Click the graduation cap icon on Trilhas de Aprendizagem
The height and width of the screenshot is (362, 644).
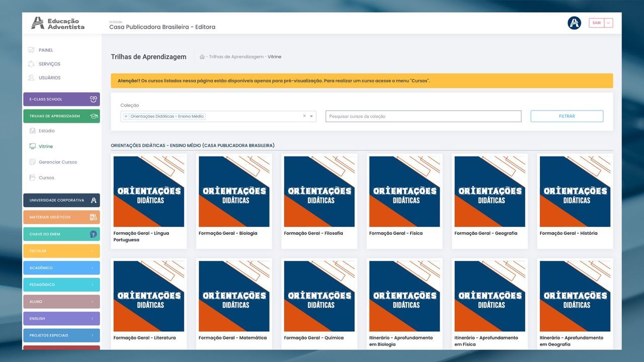[94, 116]
